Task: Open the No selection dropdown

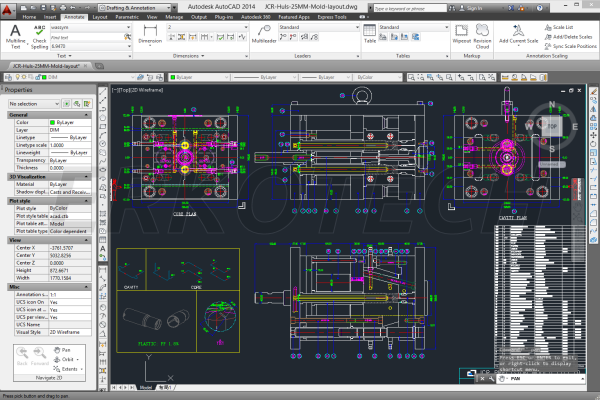Action: [34, 103]
